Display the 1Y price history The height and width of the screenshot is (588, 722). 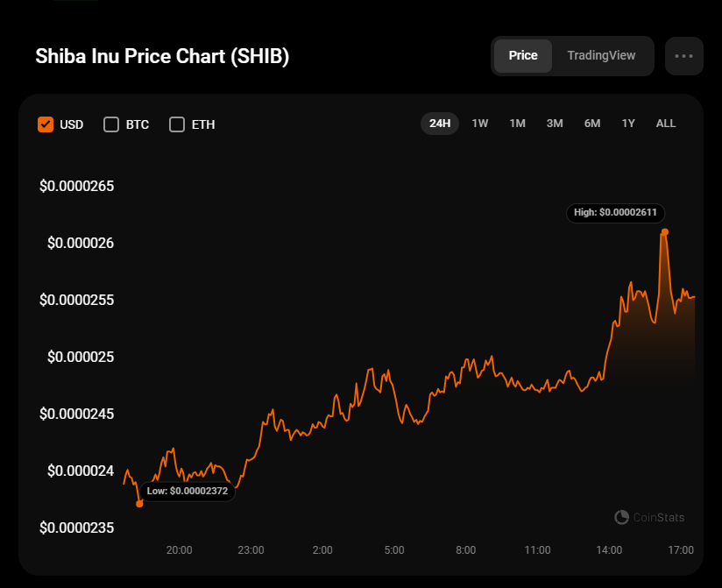coord(628,124)
